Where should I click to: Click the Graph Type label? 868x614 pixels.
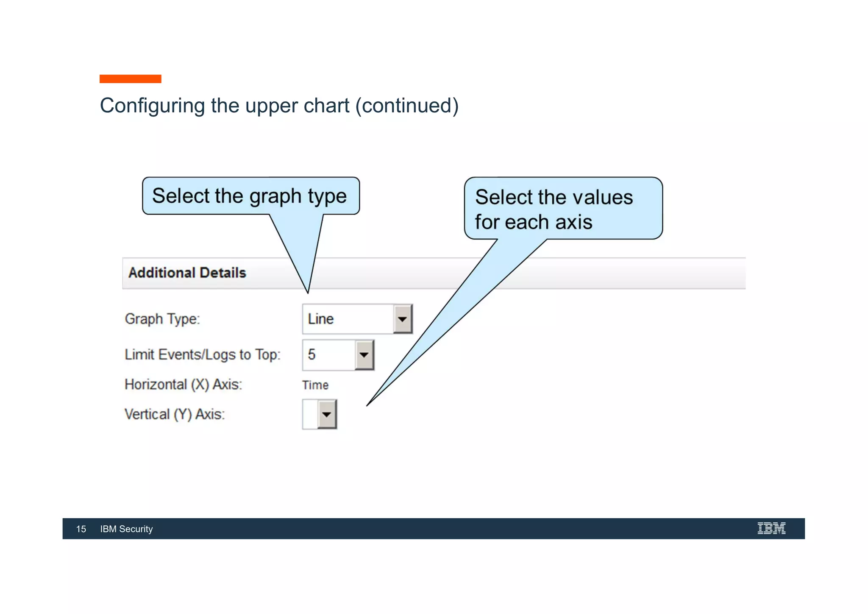tap(162, 319)
